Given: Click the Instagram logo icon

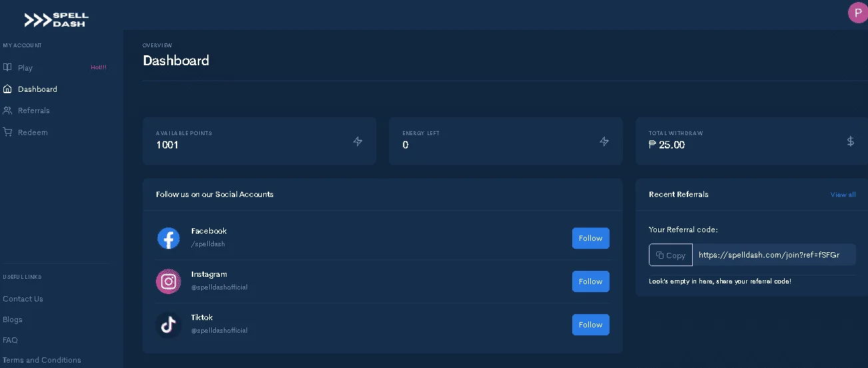Looking at the screenshot, I should 169,281.
